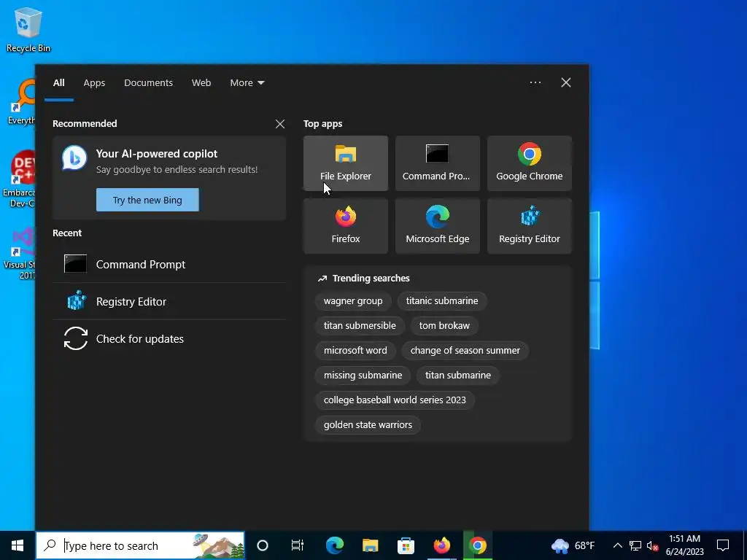Open Task View from the taskbar
This screenshot has height=560, width=747.
click(298, 545)
